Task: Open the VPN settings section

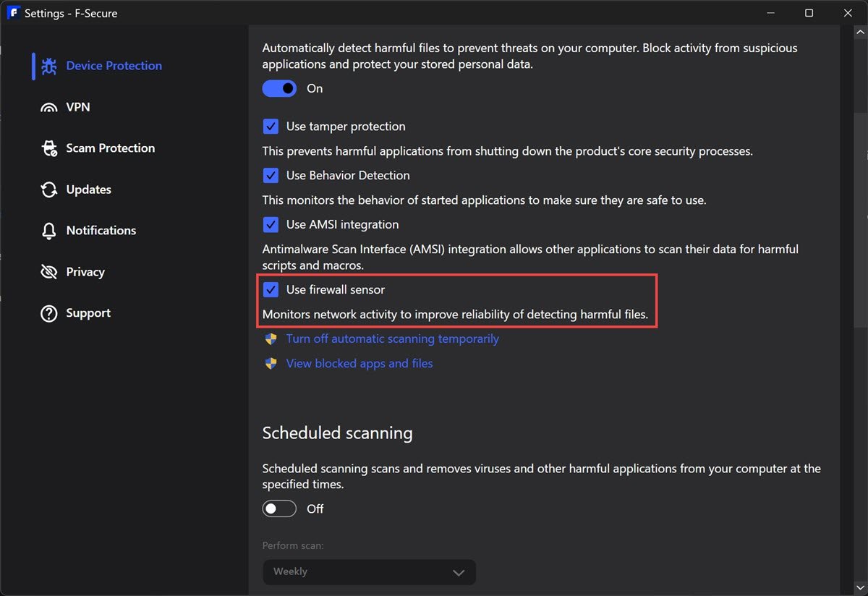Action: click(78, 107)
